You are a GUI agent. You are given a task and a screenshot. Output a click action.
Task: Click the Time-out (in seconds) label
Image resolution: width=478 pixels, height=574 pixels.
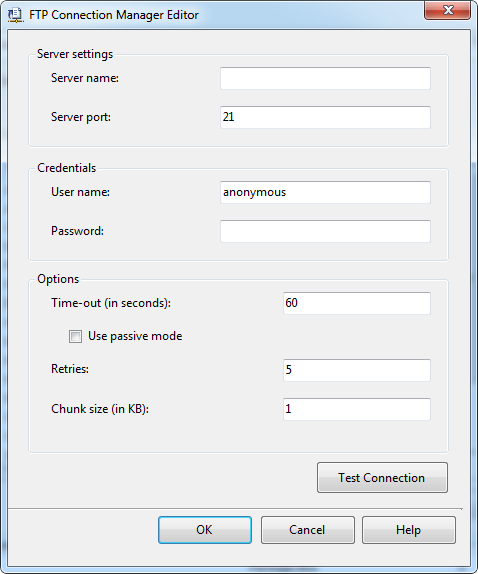point(111,303)
